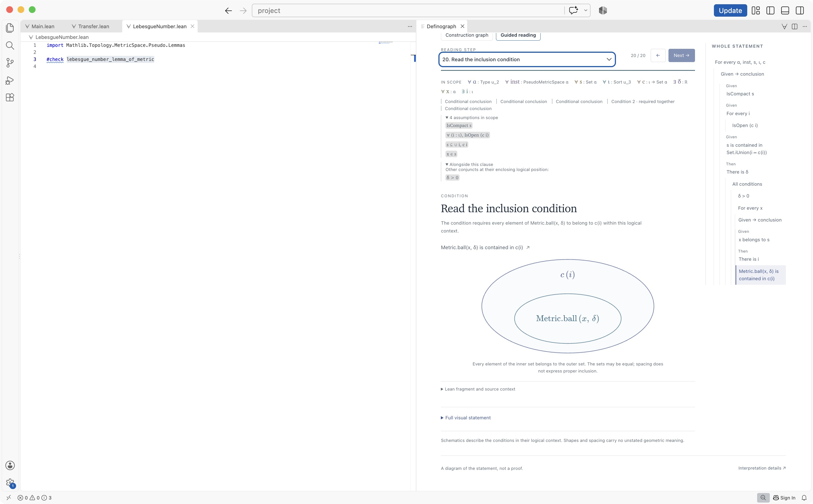Collapse 4 assumptions in scope section
Viewport: 813px width, 504px height.
point(471,118)
